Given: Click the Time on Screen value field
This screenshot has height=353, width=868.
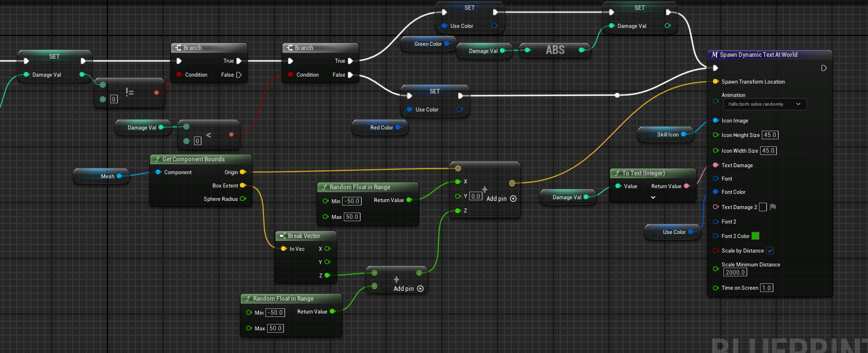Looking at the screenshot, I should coord(767,288).
